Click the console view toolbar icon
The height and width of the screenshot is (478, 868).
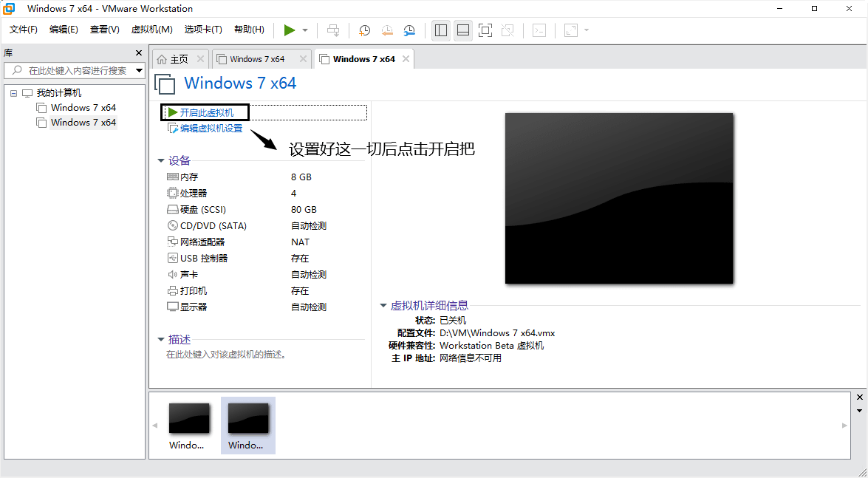539,30
